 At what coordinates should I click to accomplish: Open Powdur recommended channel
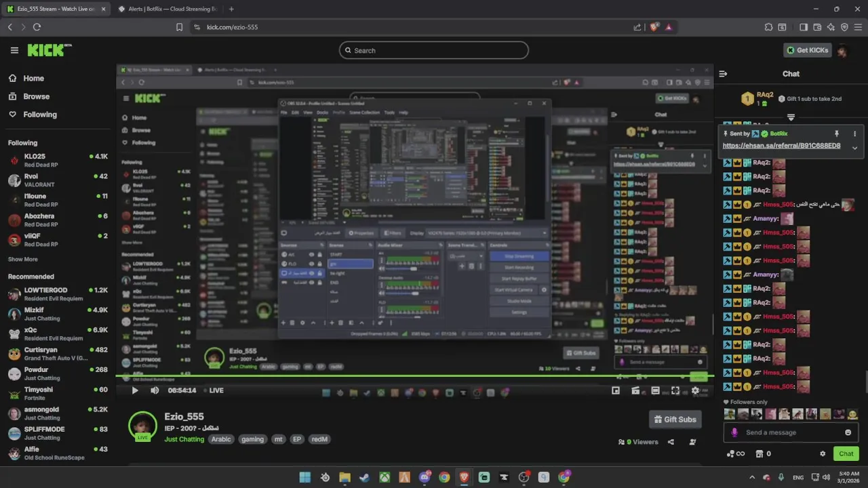click(x=57, y=373)
